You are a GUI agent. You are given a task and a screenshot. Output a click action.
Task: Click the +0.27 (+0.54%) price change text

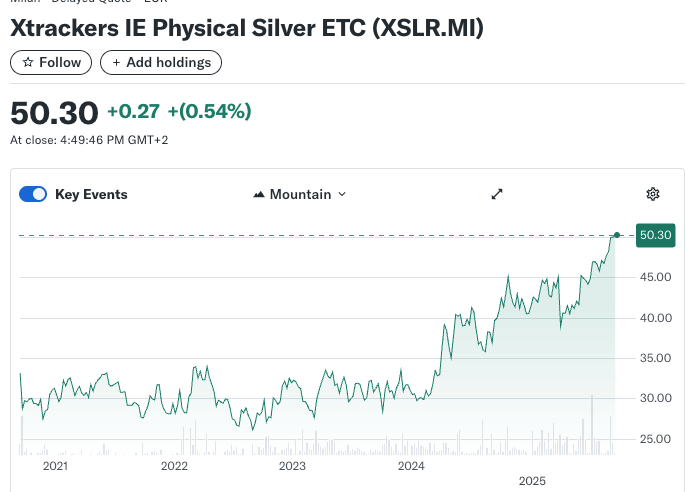[179, 111]
